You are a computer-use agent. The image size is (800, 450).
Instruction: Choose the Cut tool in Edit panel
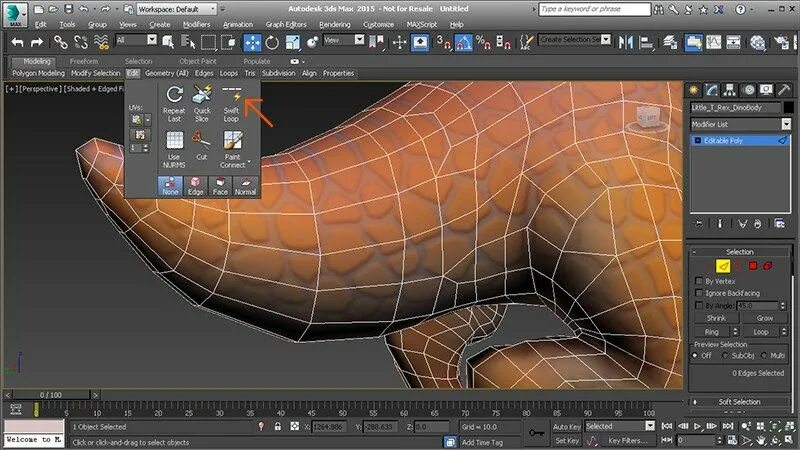[x=202, y=145]
